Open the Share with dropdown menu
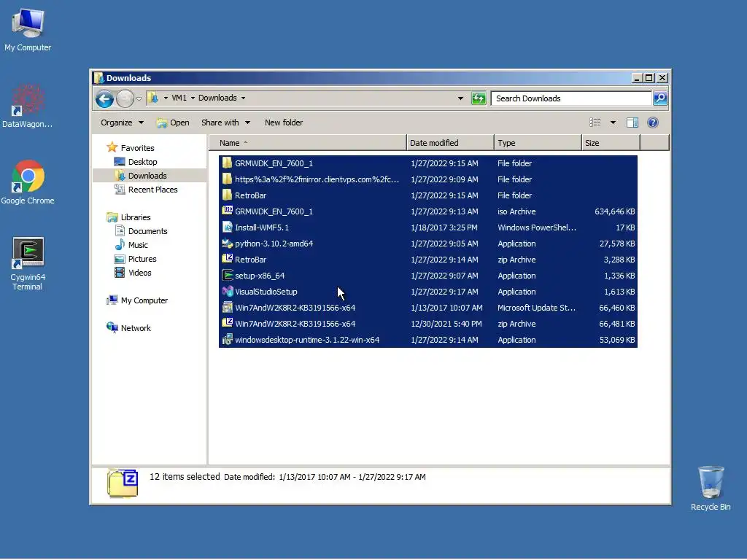The image size is (747, 560). (x=225, y=122)
